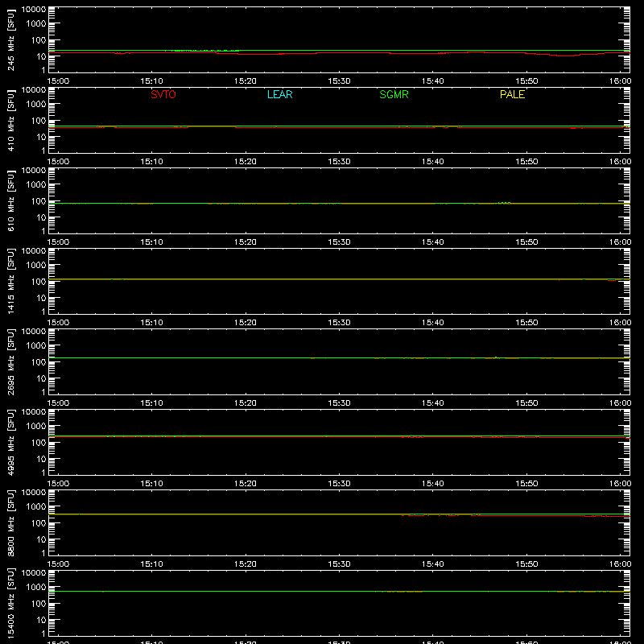Select the green trace in 15400 MHz panel
Image resolution: width=644 pixels, height=644 pixels.
(x=339, y=591)
